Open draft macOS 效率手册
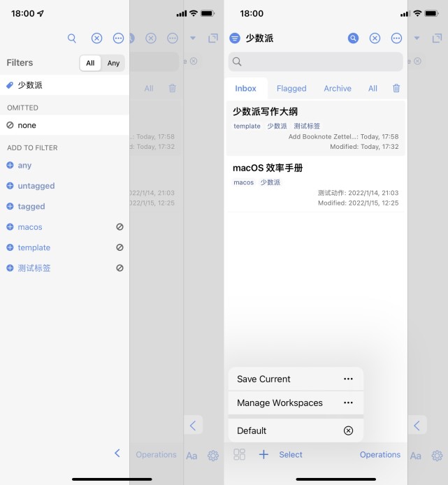448x485 pixels. coord(316,184)
